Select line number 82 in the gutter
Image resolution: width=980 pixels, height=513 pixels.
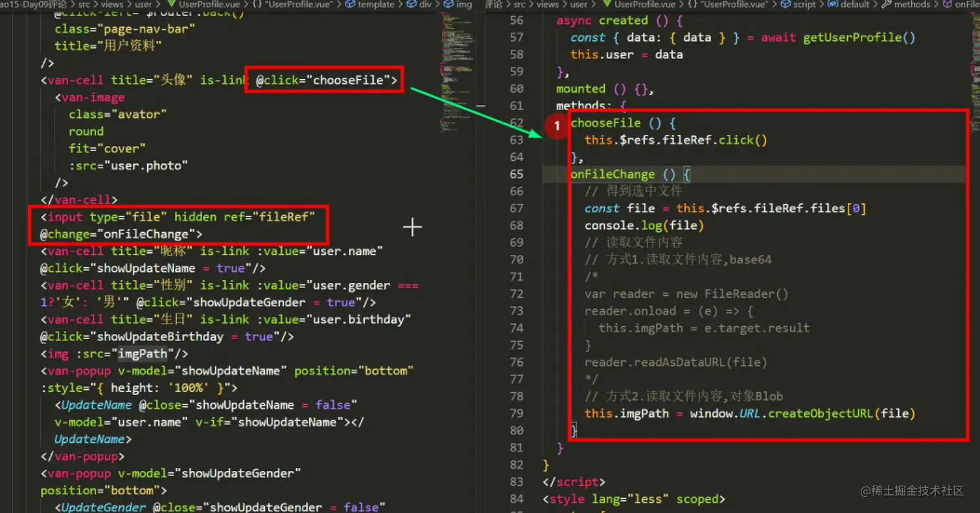(x=517, y=464)
